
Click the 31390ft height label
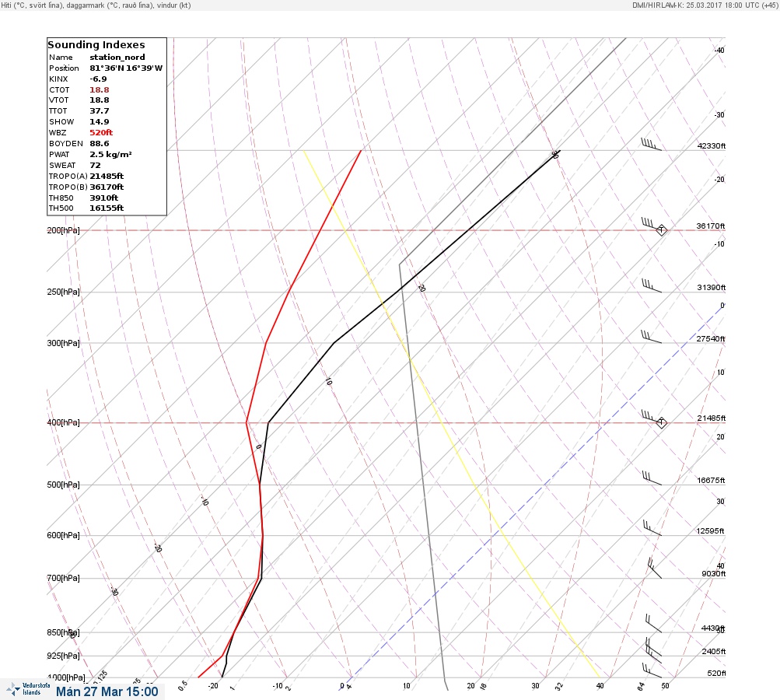tap(712, 288)
